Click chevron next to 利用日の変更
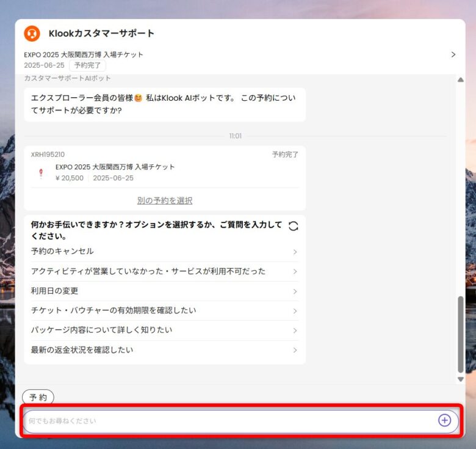The height and width of the screenshot is (449, 476). [295, 291]
